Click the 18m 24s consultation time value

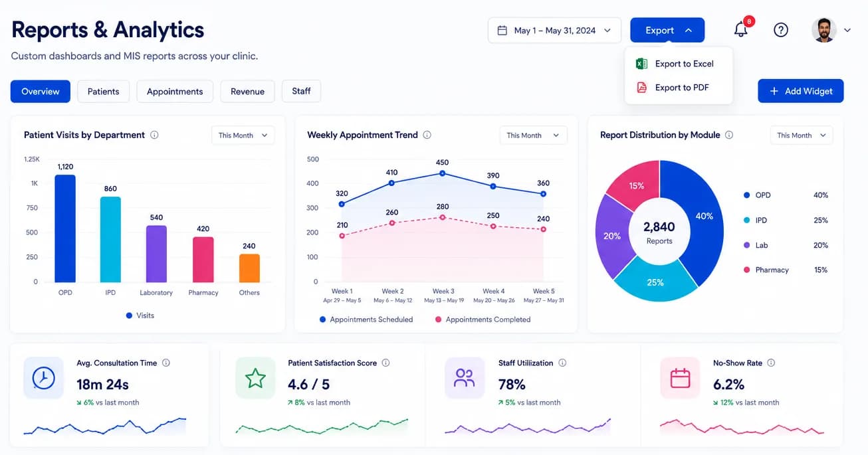[102, 384]
